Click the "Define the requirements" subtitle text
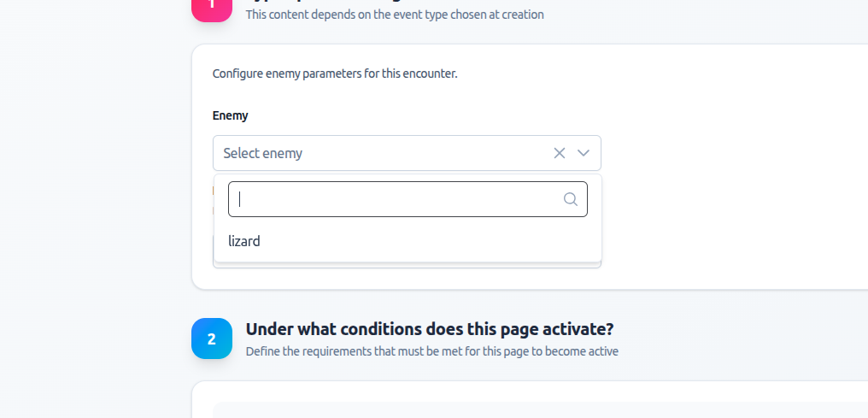The image size is (868, 418). pyautogui.click(x=431, y=351)
